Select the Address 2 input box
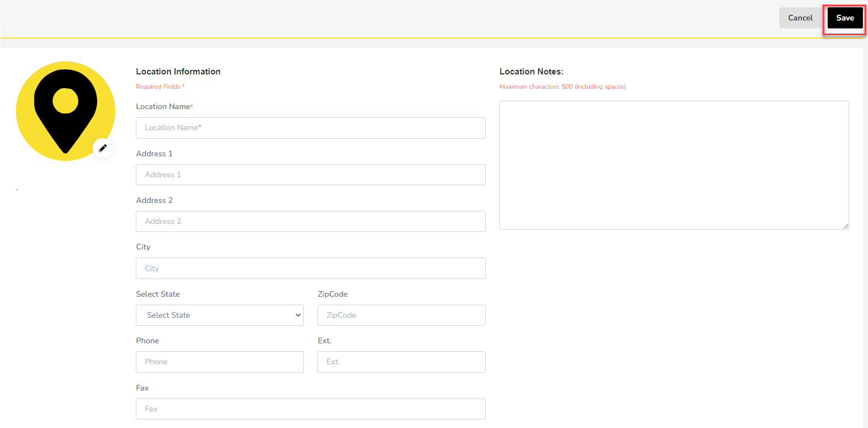Viewport: 868px width, 428px height. (x=310, y=222)
